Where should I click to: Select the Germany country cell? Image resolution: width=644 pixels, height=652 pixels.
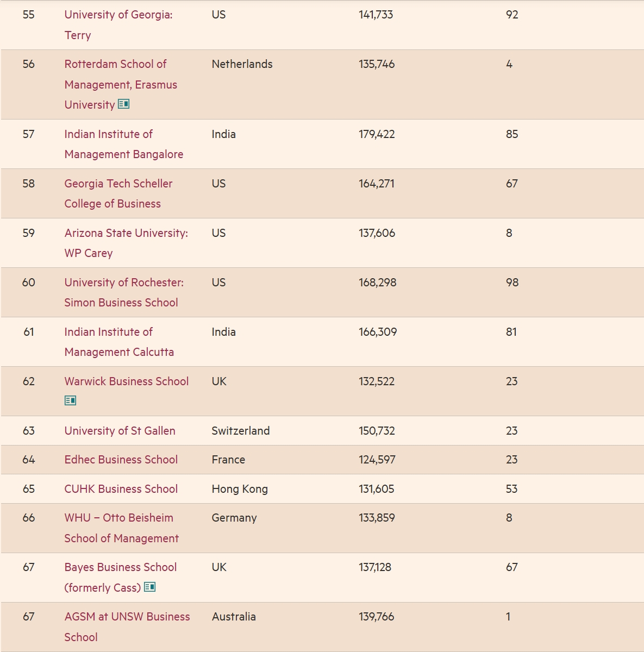234,518
